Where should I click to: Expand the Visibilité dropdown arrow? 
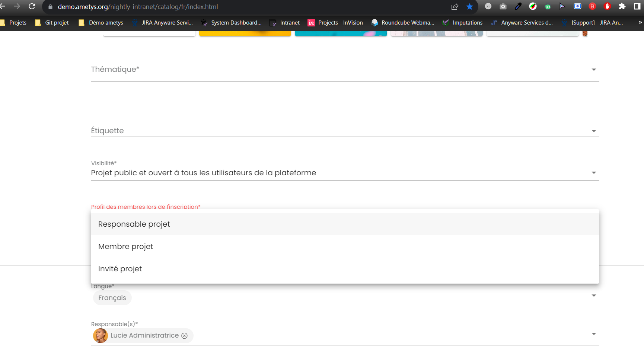(x=594, y=173)
